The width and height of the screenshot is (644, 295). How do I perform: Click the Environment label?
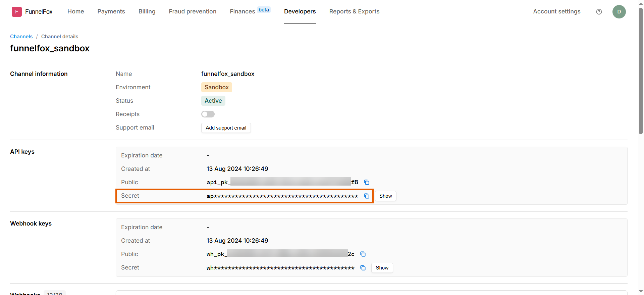pos(133,87)
